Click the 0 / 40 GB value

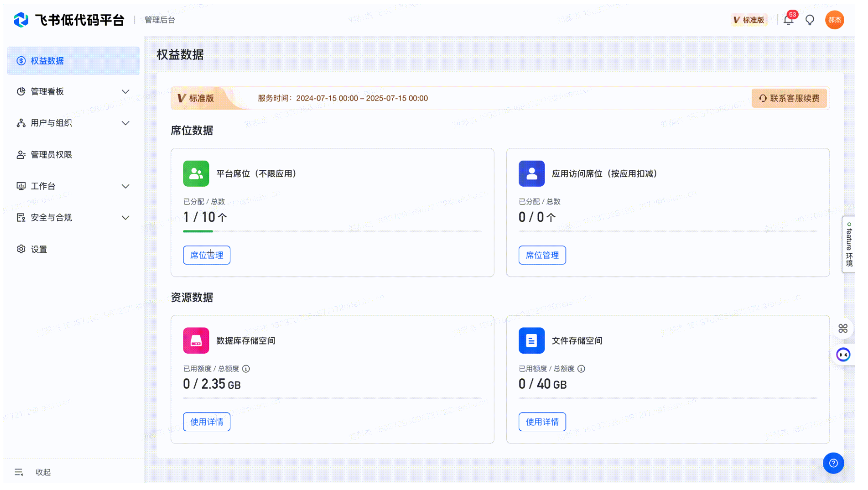543,384
